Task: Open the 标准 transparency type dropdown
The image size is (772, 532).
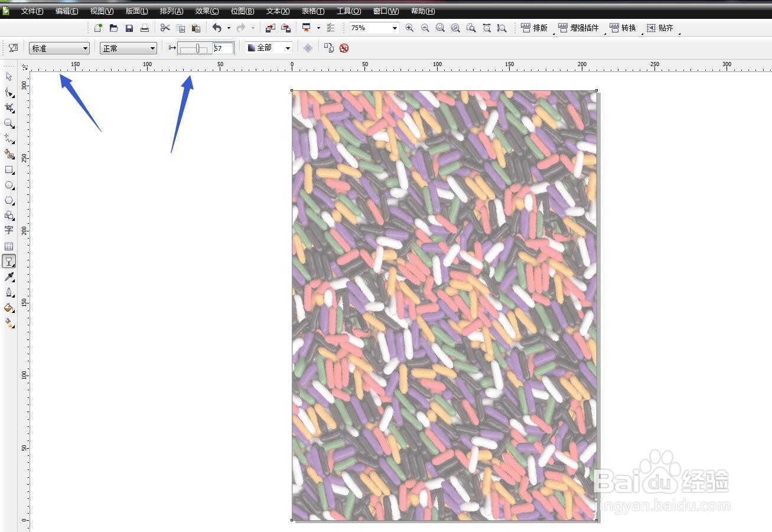Action: point(59,48)
